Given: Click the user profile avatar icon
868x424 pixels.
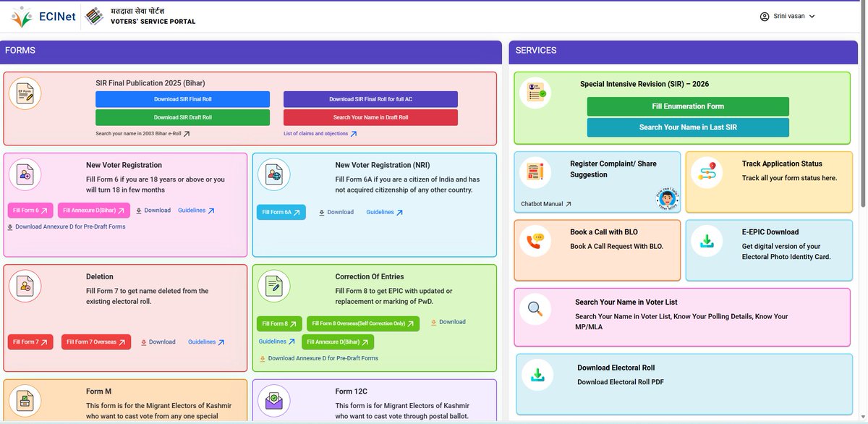Looking at the screenshot, I should pos(765,16).
